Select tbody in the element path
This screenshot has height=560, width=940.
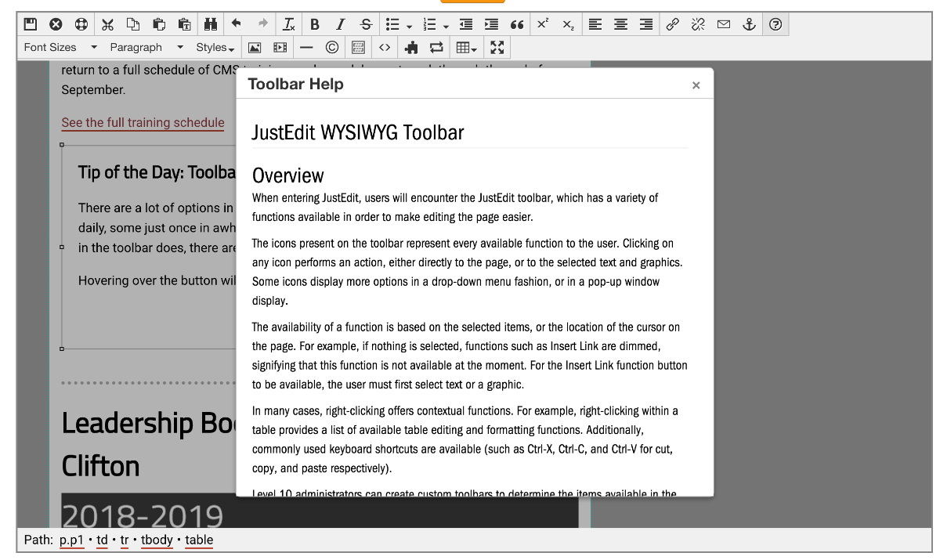[x=157, y=540]
